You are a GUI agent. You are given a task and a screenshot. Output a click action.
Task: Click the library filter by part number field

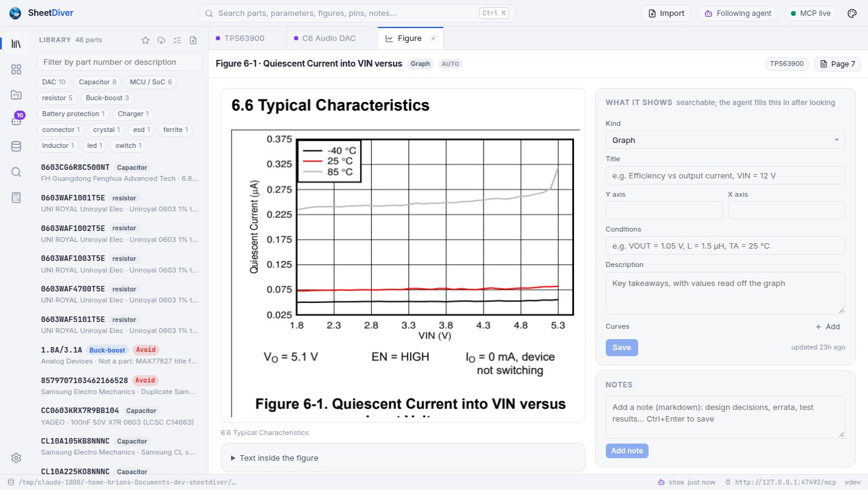click(x=120, y=62)
